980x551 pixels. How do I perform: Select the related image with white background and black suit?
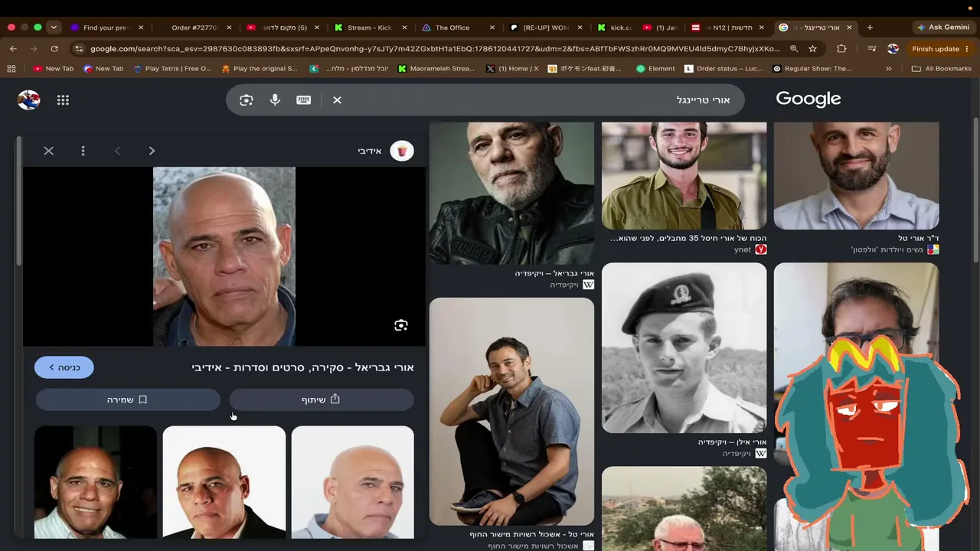click(x=224, y=482)
